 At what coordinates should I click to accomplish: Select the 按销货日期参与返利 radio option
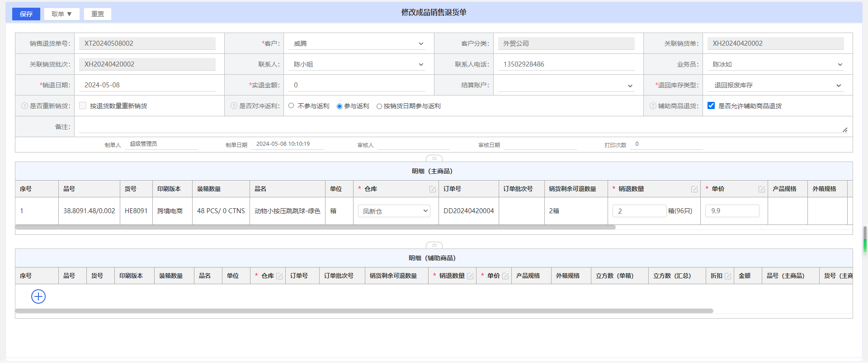(379, 106)
